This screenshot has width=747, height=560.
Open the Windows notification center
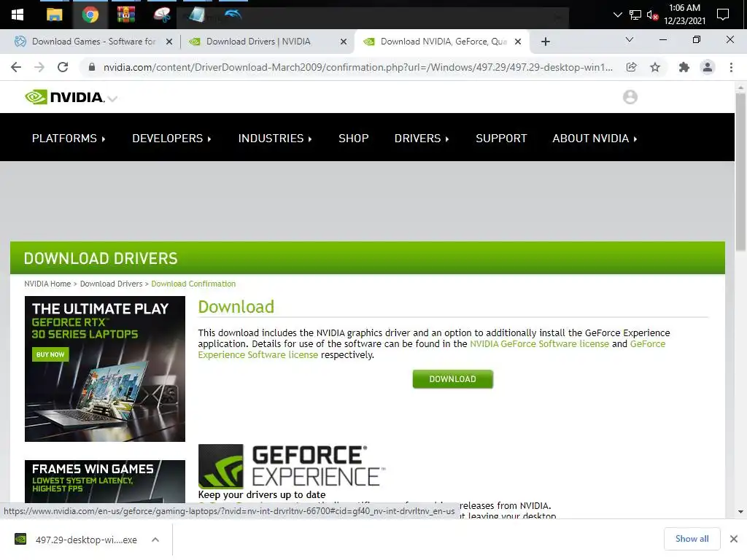pos(723,15)
